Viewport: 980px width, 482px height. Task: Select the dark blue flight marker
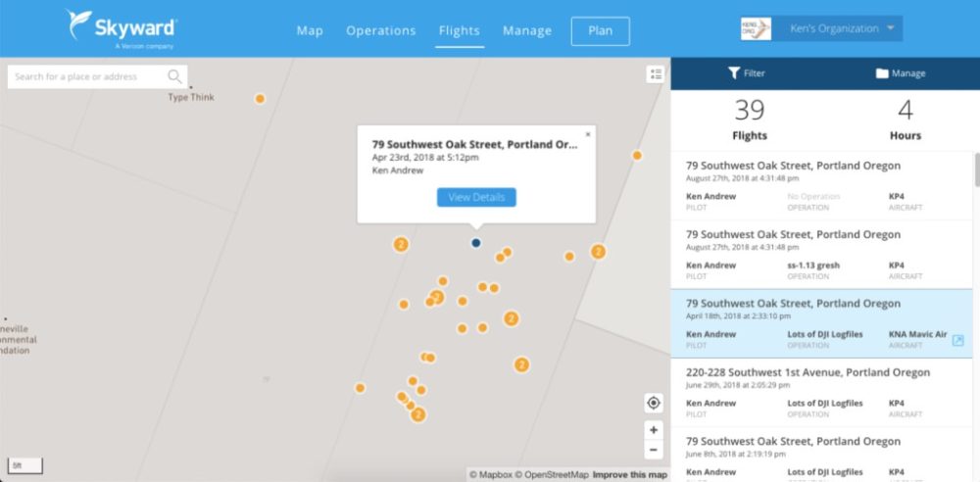476,242
